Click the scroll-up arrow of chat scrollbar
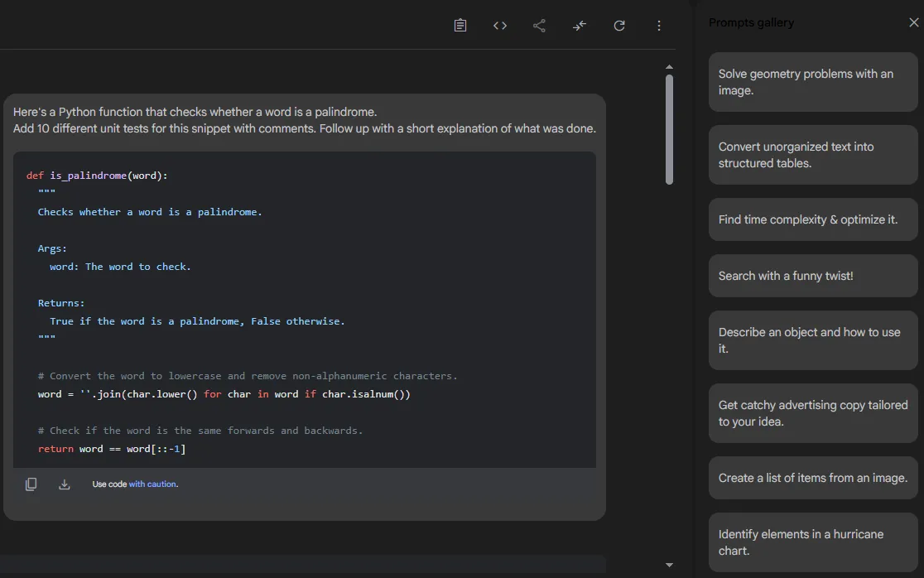 coord(669,67)
